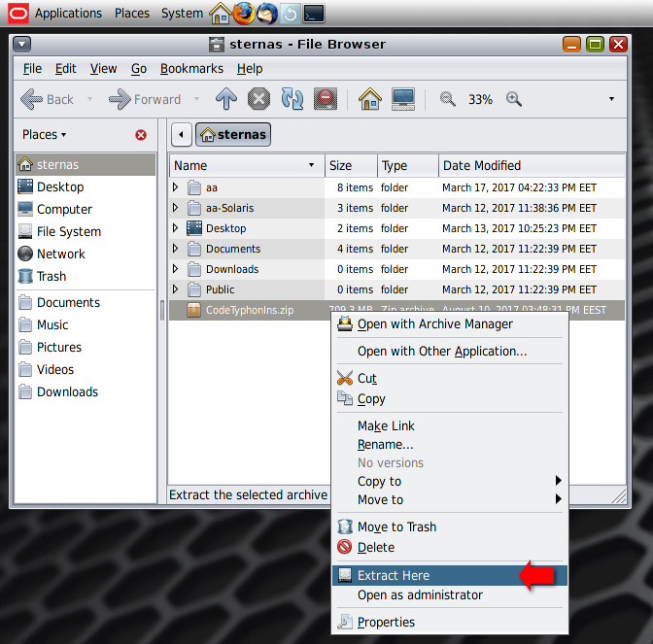Expand the Documents folder row
The width and height of the screenshot is (653, 644).
coord(176,249)
